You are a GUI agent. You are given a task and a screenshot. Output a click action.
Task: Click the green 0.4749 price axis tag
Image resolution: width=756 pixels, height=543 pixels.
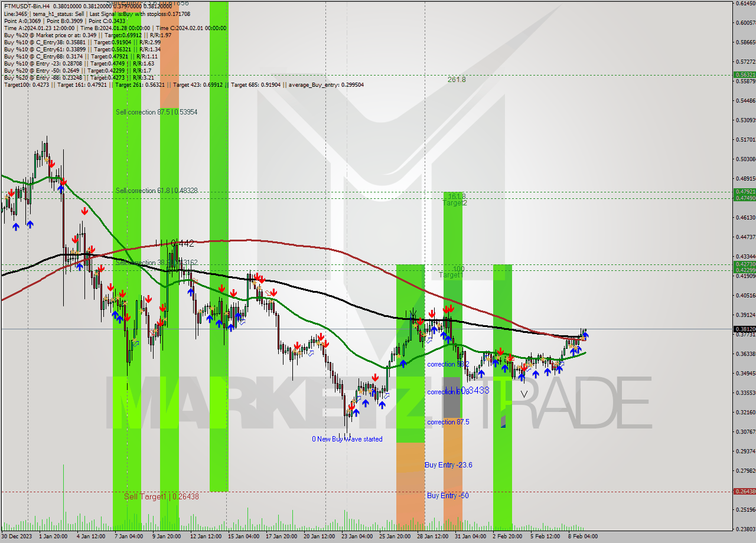point(745,198)
